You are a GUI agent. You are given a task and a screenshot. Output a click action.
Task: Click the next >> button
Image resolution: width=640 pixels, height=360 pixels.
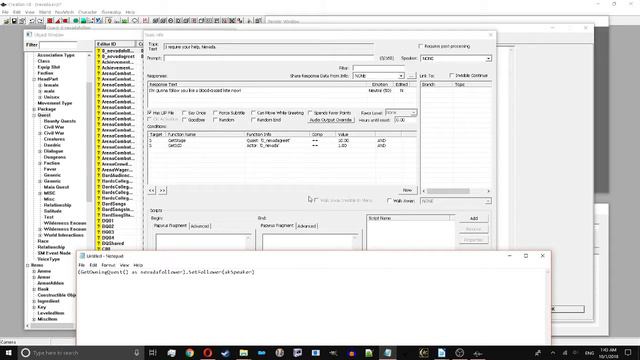[x=162, y=191]
